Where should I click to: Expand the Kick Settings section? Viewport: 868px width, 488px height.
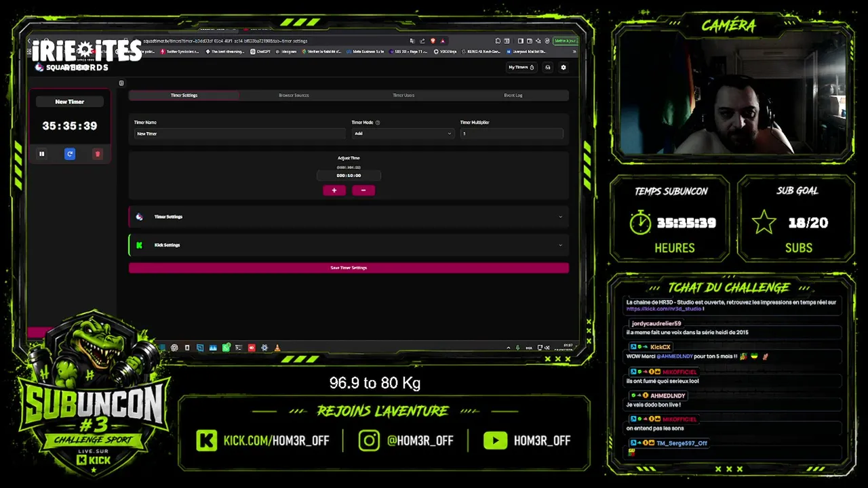point(349,245)
